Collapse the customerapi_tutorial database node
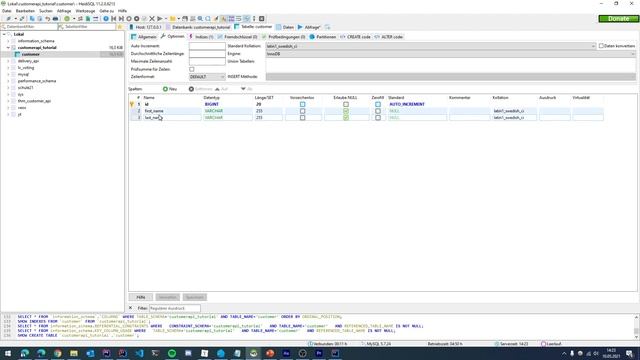The width and height of the screenshot is (640, 360). [x=8, y=48]
